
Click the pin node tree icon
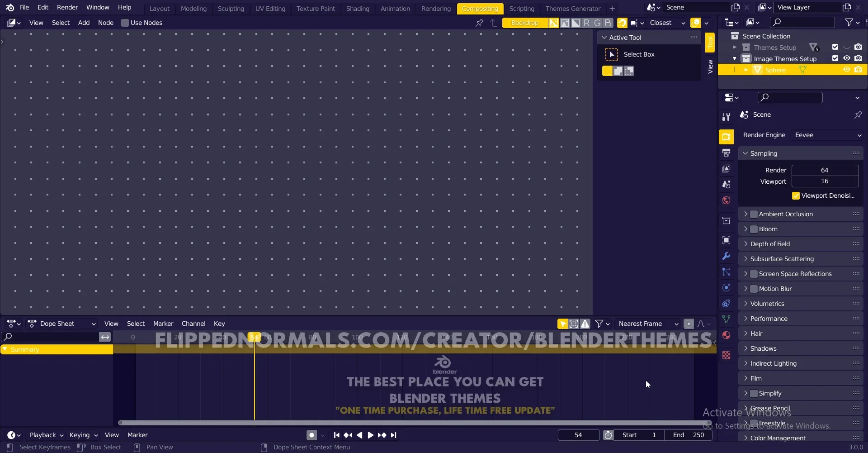(x=479, y=23)
